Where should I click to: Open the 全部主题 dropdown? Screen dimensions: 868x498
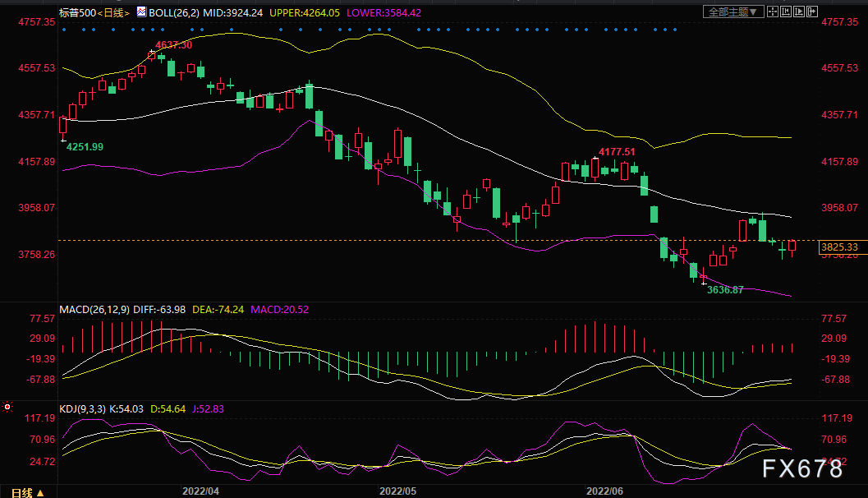(733, 12)
